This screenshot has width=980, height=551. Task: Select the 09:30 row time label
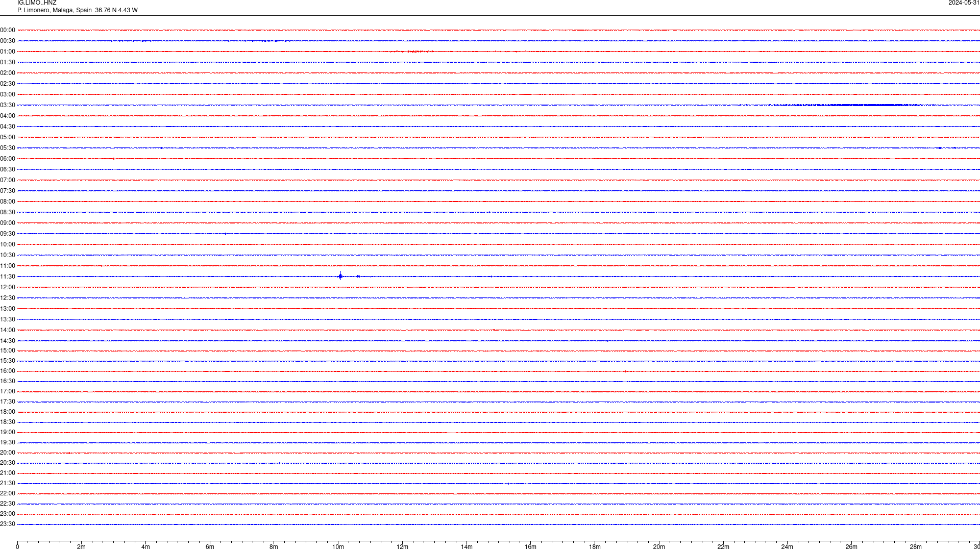pyautogui.click(x=8, y=234)
